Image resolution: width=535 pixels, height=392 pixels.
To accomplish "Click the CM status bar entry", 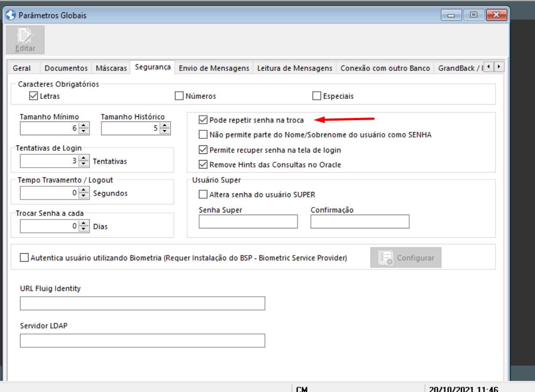I will (302, 389).
